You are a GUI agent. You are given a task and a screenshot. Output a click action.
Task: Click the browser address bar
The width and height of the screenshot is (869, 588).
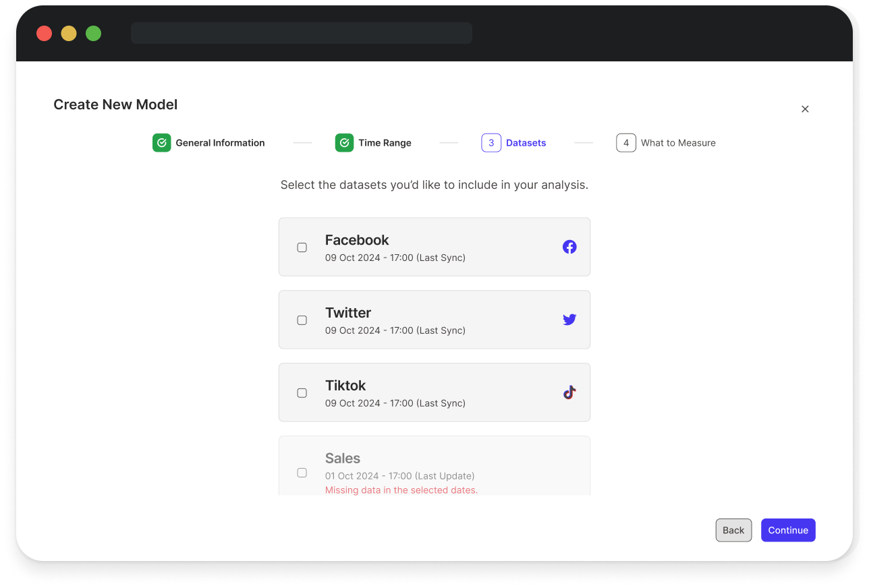(302, 33)
